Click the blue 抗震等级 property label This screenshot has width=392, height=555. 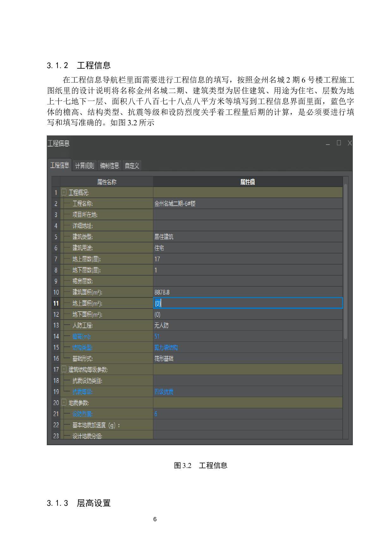[83, 392]
